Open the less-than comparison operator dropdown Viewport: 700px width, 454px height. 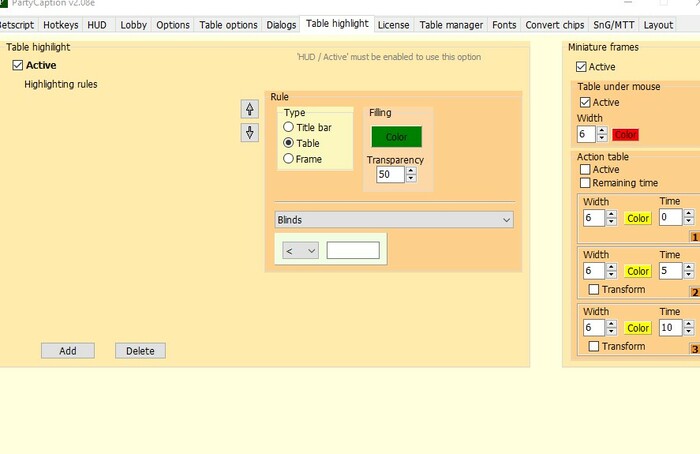(x=300, y=251)
